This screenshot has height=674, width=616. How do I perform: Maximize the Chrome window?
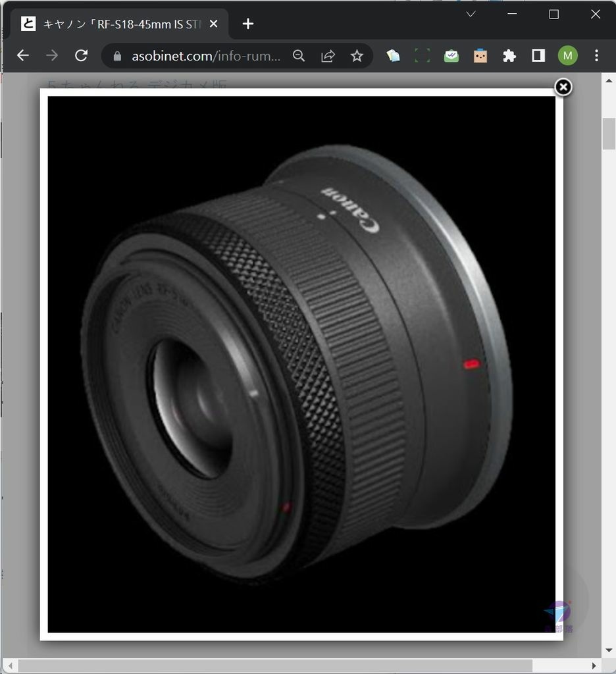(x=553, y=14)
